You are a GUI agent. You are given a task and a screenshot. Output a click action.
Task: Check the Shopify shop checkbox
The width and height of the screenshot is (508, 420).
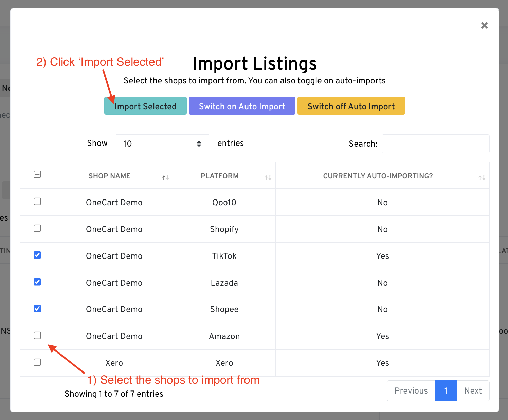(x=37, y=228)
